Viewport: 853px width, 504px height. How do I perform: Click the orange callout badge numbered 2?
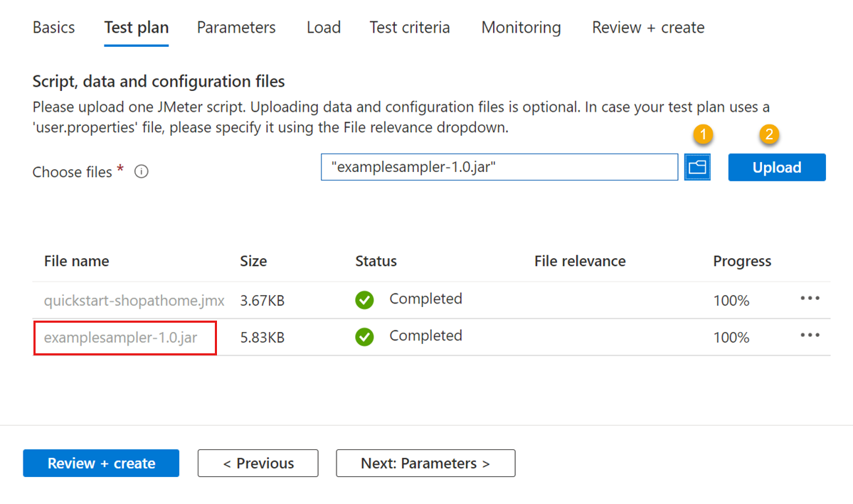(769, 134)
